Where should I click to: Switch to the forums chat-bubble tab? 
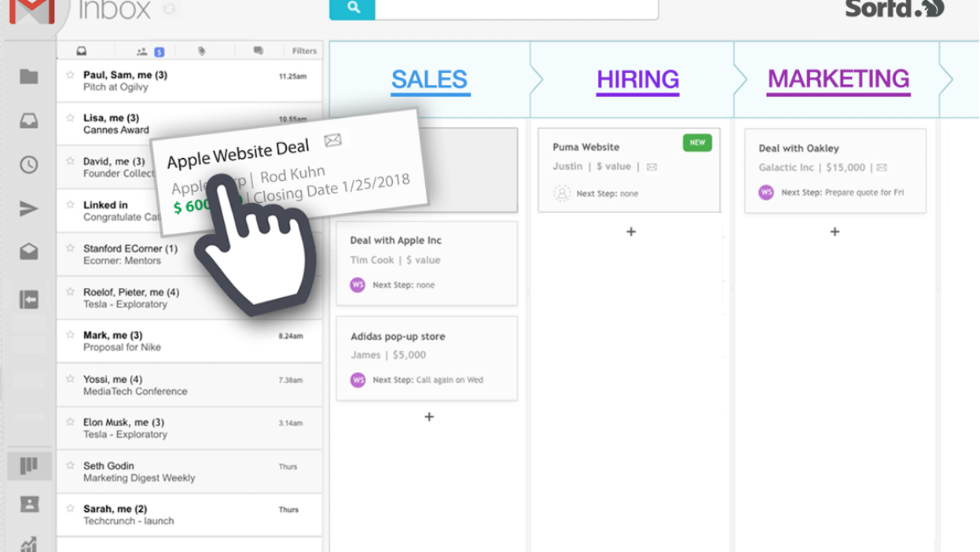pos(258,51)
